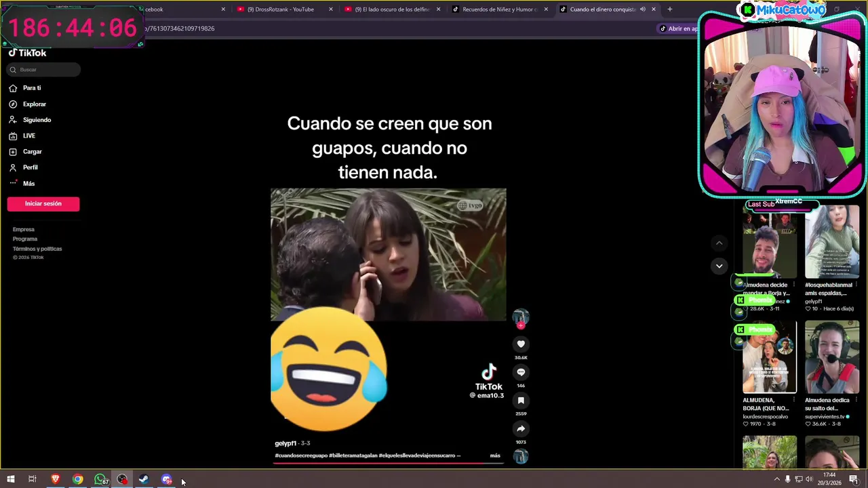Click the Buscar search field
This screenshot has width=868, height=488.
pyautogui.click(x=44, y=70)
